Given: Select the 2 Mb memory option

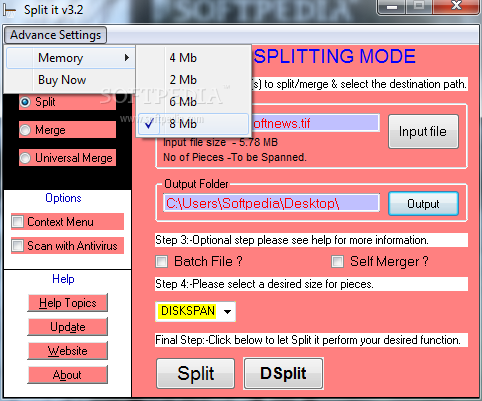Looking at the screenshot, I should pyautogui.click(x=193, y=80).
